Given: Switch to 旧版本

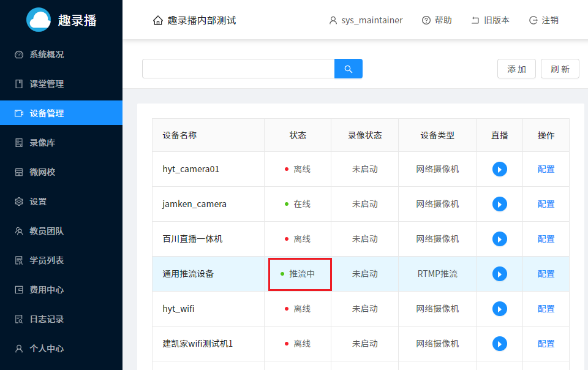Looking at the screenshot, I should coord(490,20).
